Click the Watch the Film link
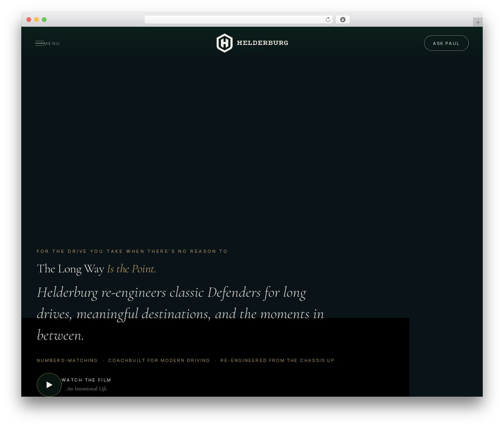 click(86, 380)
